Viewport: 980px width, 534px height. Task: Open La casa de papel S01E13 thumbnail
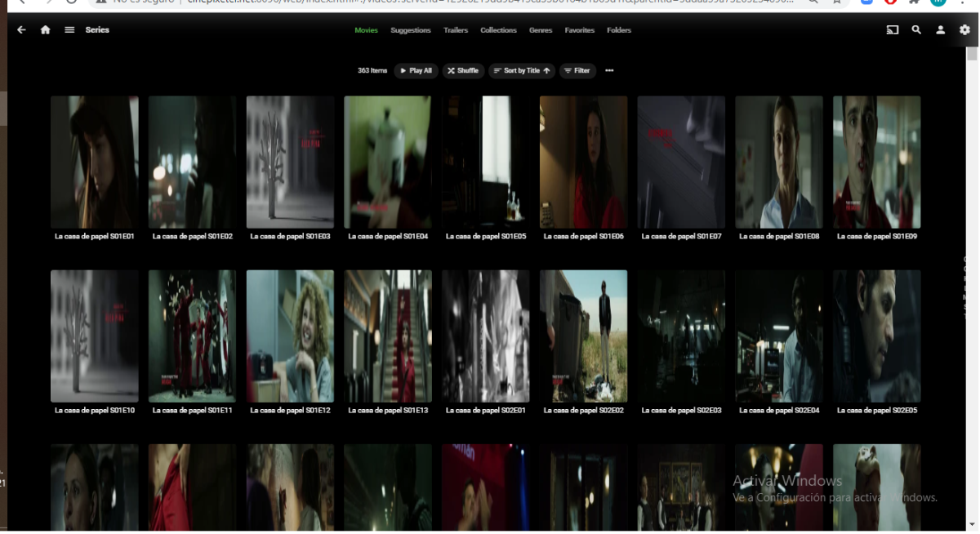388,336
